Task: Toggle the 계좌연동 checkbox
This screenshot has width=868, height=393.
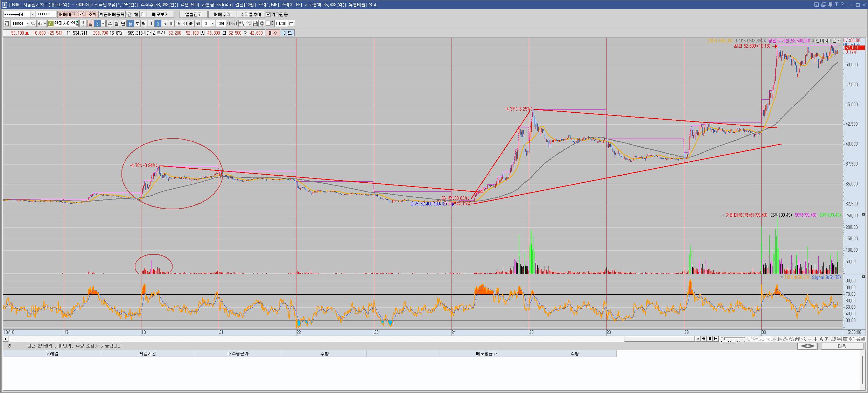Action: tap(268, 14)
